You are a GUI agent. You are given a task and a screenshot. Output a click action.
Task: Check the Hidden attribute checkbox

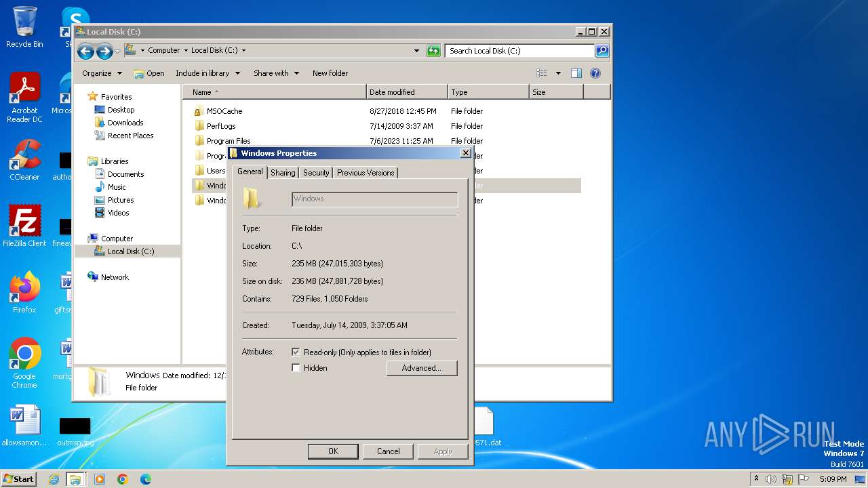coord(296,368)
